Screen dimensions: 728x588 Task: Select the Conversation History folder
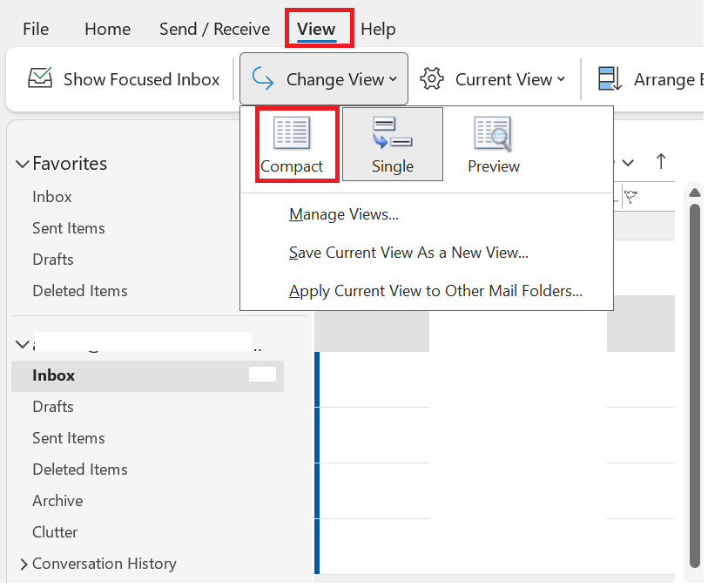coord(104,564)
